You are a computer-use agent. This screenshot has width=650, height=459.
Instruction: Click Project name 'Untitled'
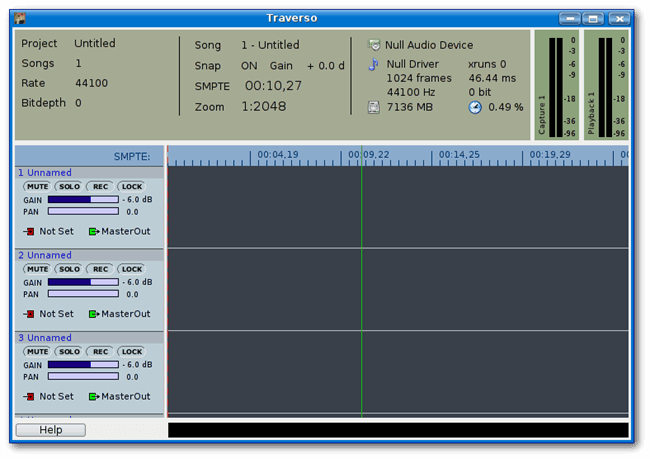95,43
